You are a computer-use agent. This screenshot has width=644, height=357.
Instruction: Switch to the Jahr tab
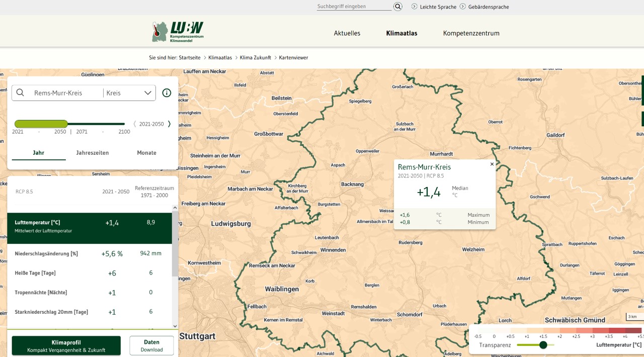point(39,153)
